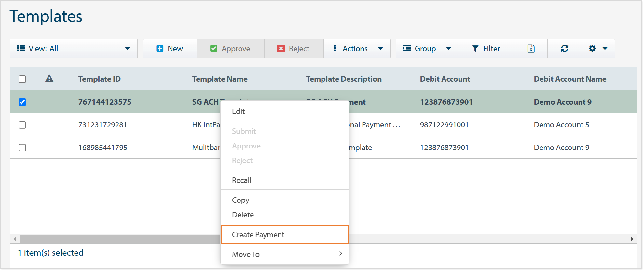Click the refresh icon in toolbar
This screenshot has width=644, height=271.
coord(564,49)
